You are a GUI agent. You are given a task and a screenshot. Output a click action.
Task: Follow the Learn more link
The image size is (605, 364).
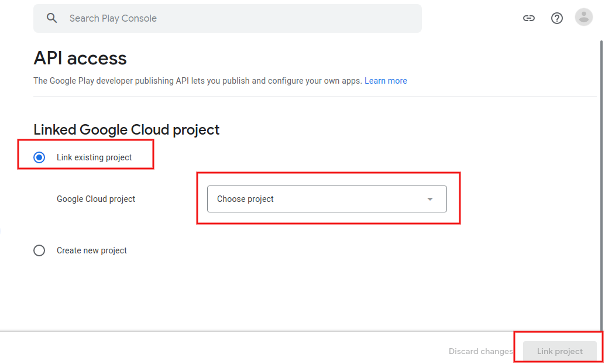[x=386, y=81]
